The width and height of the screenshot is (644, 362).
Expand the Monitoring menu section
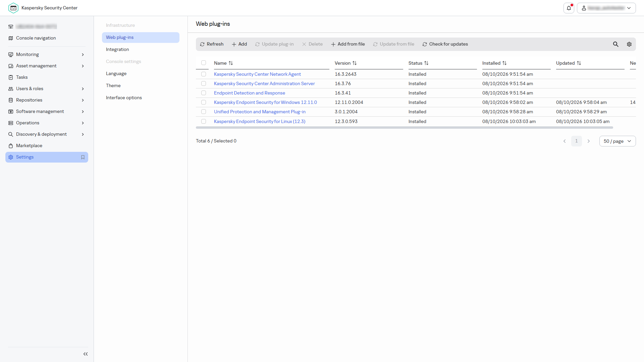point(47,55)
